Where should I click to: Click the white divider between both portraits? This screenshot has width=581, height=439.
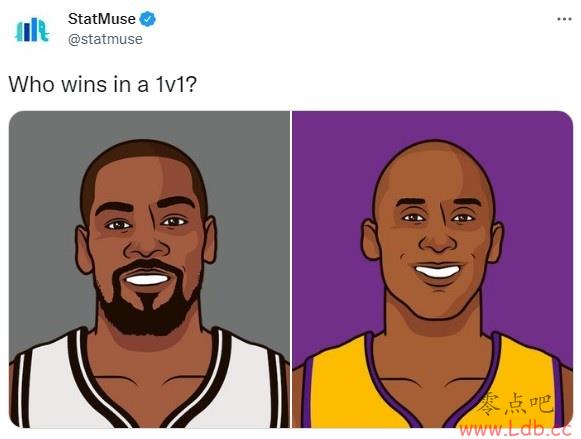[291, 269]
